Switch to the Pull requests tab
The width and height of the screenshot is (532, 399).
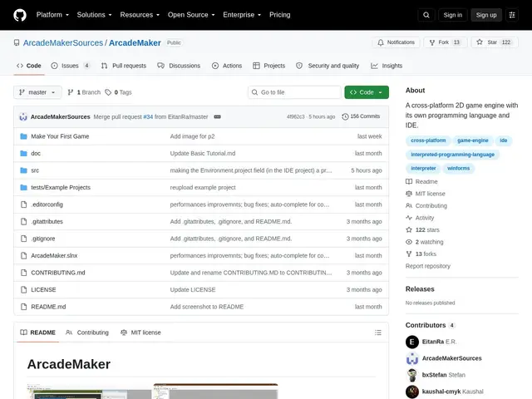pyautogui.click(x=124, y=66)
